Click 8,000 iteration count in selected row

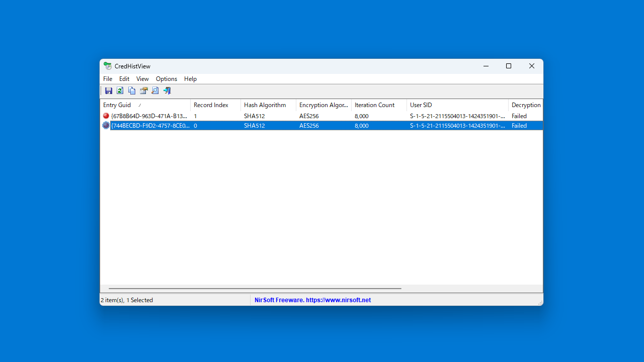361,126
